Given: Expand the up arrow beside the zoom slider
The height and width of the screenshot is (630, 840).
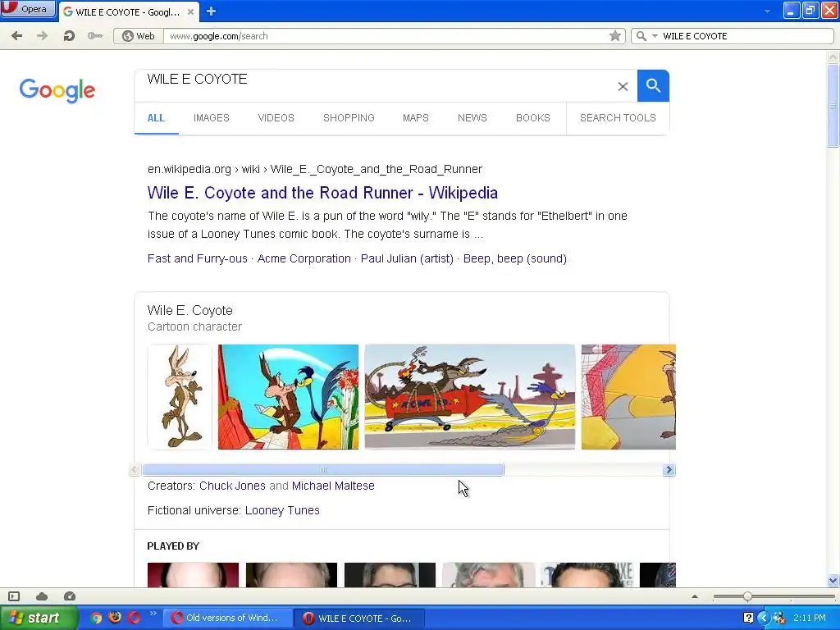Looking at the screenshot, I should coord(695,596).
